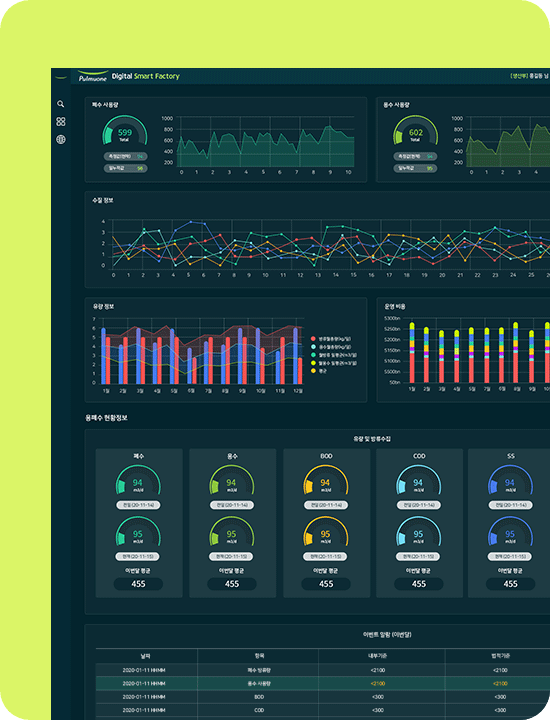Select the COD row in event table
This screenshot has height=720, width=550.
click(x=323, y=710)
